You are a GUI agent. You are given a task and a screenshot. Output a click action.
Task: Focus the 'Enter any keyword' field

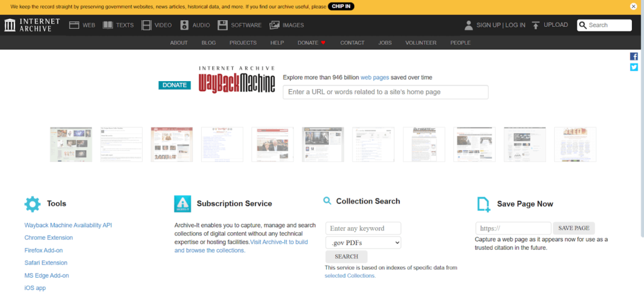pyautogui.click(x=363, y=229)
